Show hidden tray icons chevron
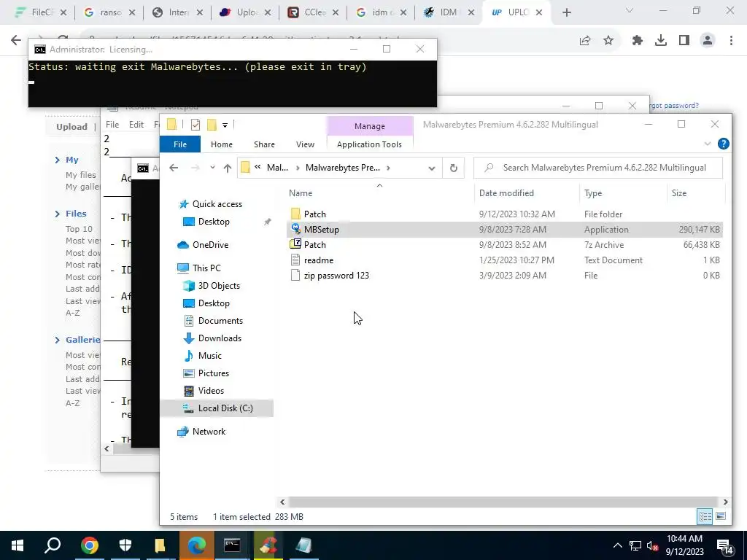Screen dimensions: 747x560 tap(617, 545)
